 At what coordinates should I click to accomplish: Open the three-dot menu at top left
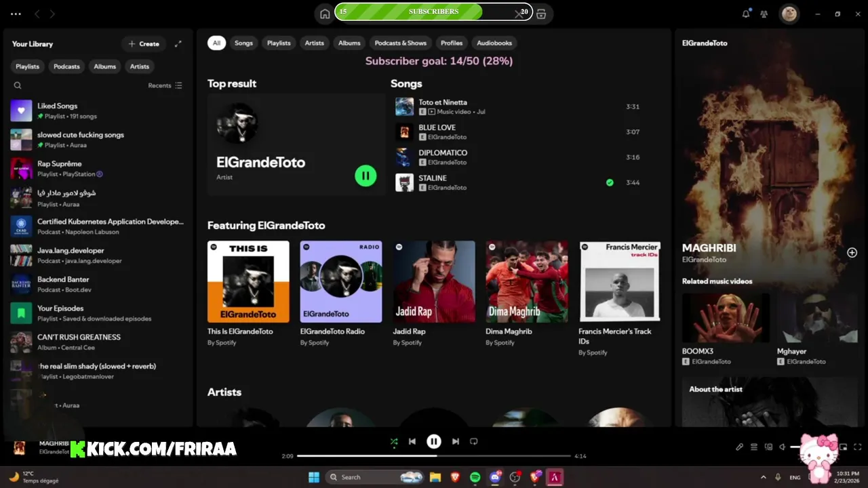(16, 14)
